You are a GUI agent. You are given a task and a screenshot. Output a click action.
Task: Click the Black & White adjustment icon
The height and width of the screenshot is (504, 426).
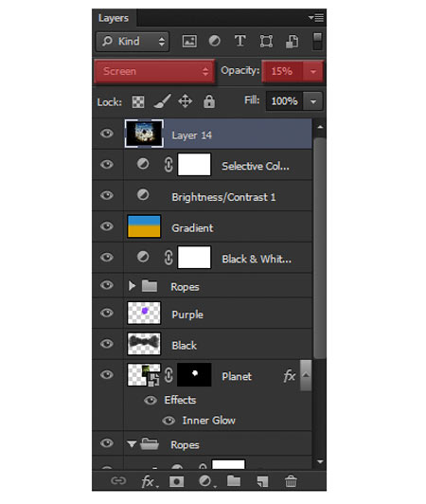pyautogui.click(x=143, y=257)
